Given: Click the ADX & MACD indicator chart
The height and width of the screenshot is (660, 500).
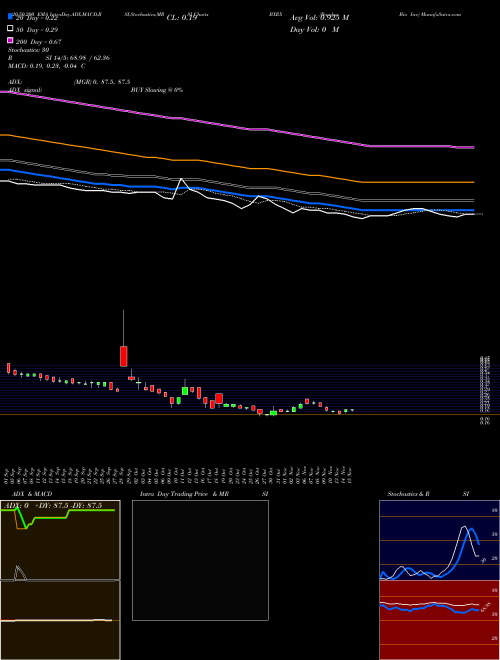Looking at the screenshot, I should (x=60, y=580).
